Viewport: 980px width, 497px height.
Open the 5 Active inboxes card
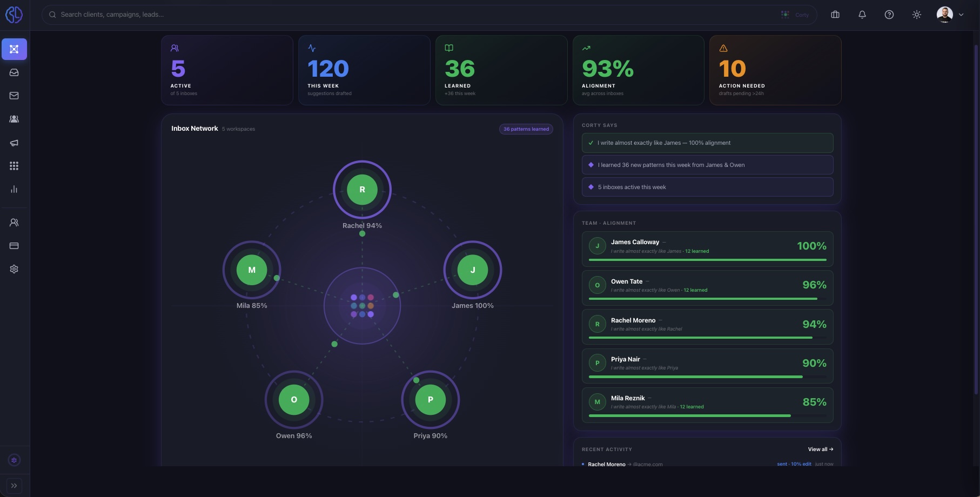[x=227, y=70]
